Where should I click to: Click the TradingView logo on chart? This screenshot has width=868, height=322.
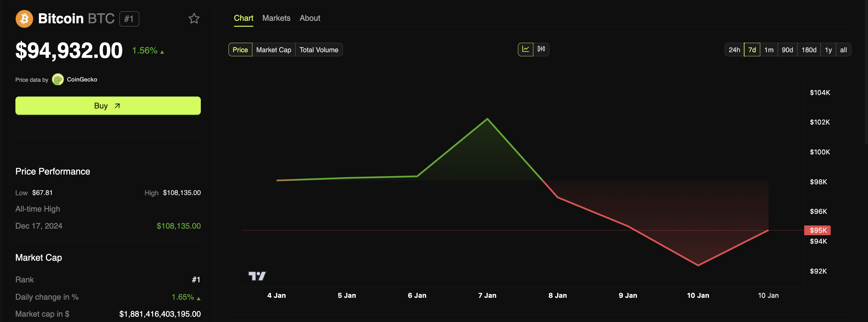[257, 276]
